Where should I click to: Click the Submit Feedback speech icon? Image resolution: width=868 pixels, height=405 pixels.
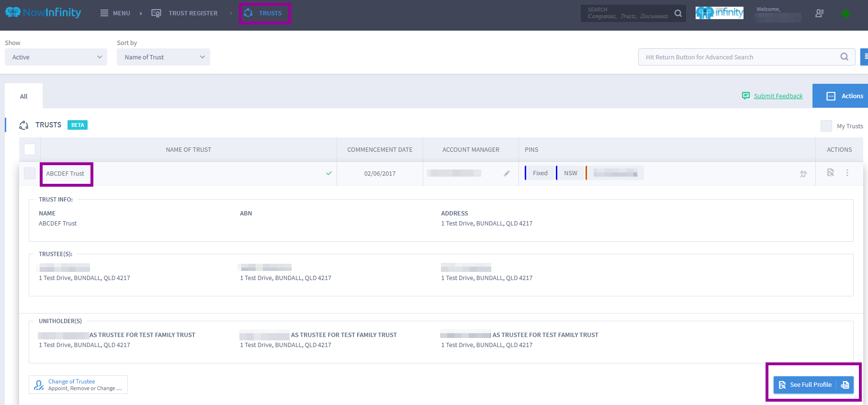point(746,96)
